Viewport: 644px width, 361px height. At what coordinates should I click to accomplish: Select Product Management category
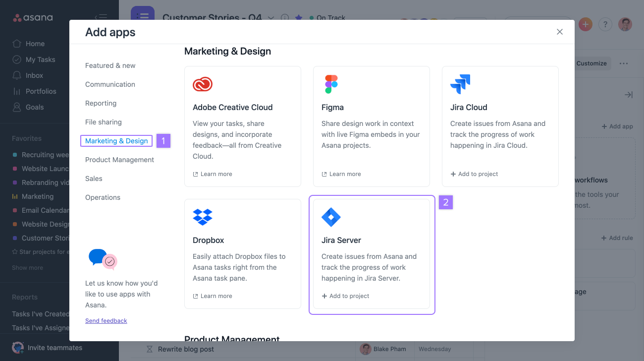pyautogui.click(x=119, y=160)
